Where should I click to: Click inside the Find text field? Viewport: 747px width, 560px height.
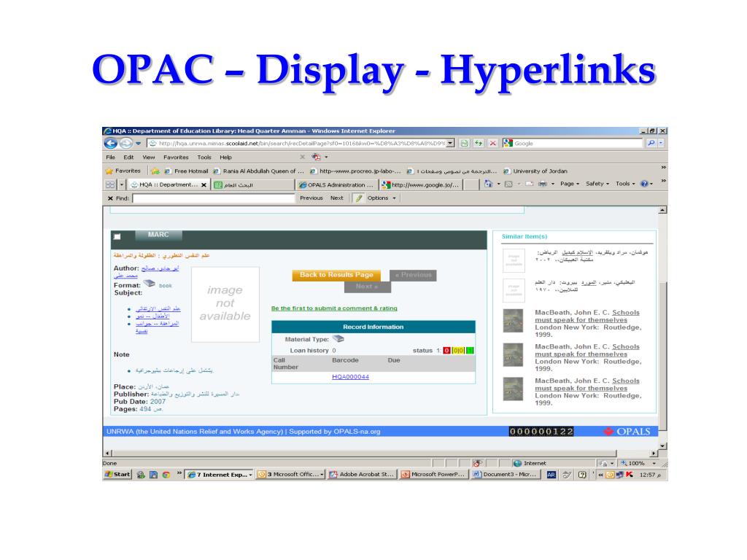[x=214, y=198]
